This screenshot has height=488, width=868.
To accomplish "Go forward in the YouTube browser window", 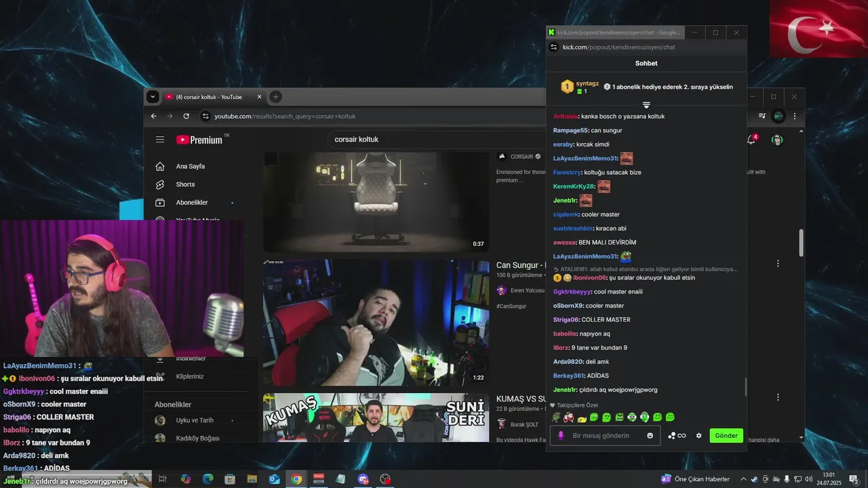I will pos(170,116).
